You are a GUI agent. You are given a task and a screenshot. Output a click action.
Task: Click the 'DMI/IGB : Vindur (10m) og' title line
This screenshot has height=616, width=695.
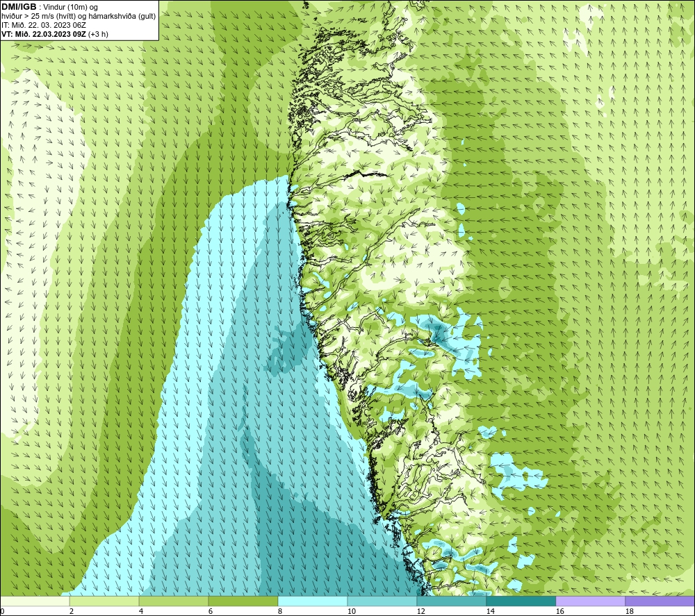click(x=49, y=7)
